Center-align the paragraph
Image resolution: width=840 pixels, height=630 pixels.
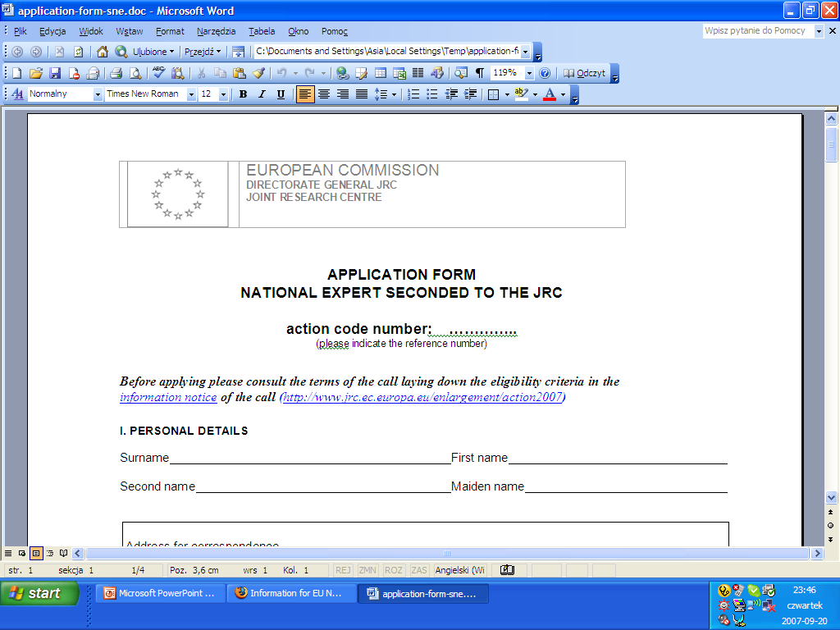(x=323, y=94)
